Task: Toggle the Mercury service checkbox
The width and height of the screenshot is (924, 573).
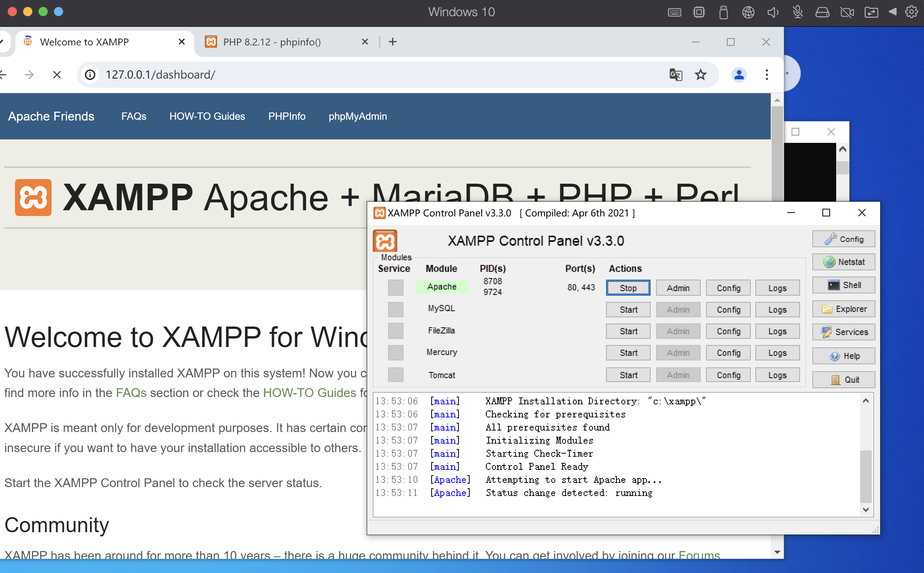Action: click(x=395, y=352)
